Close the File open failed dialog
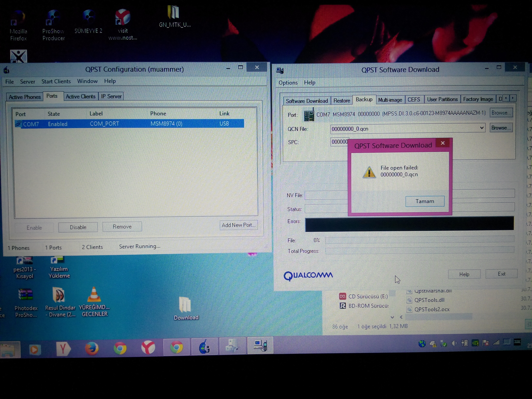 443,143
